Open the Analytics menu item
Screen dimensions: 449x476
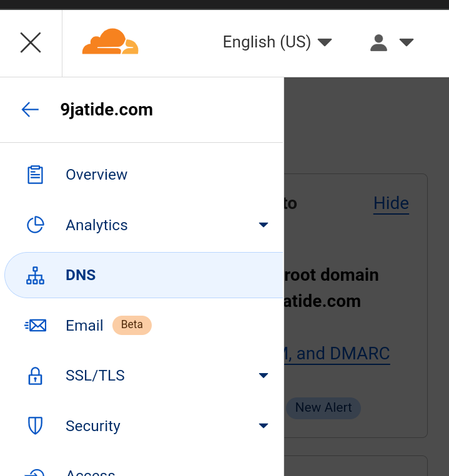pos(97,225)
